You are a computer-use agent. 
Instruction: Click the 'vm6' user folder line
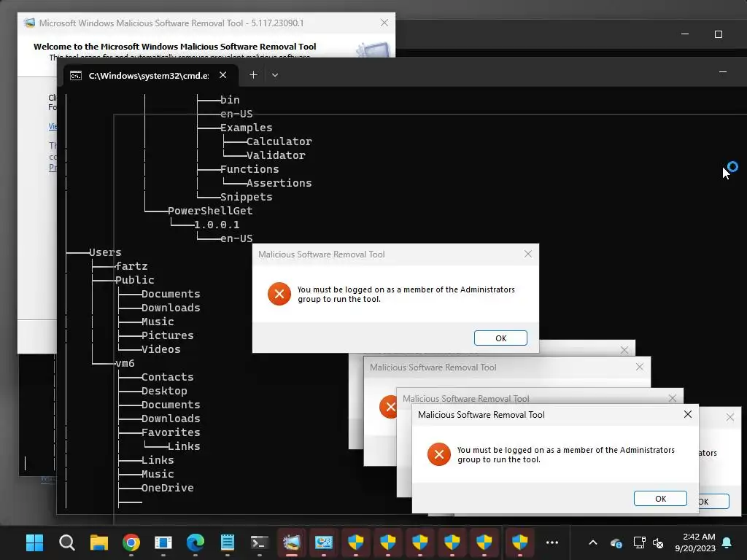125,363
